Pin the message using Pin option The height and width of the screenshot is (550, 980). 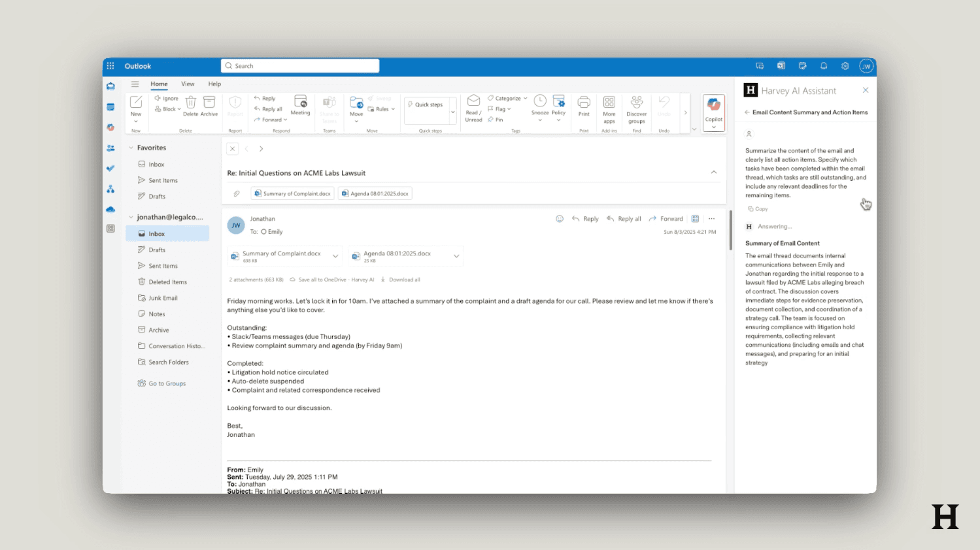(496, 120)
